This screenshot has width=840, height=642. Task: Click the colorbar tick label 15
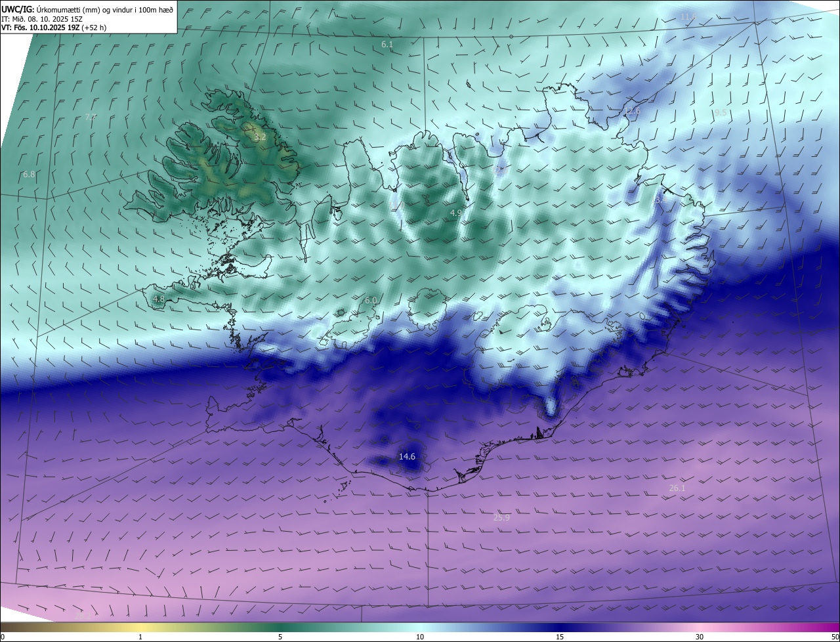click(560, 637)
